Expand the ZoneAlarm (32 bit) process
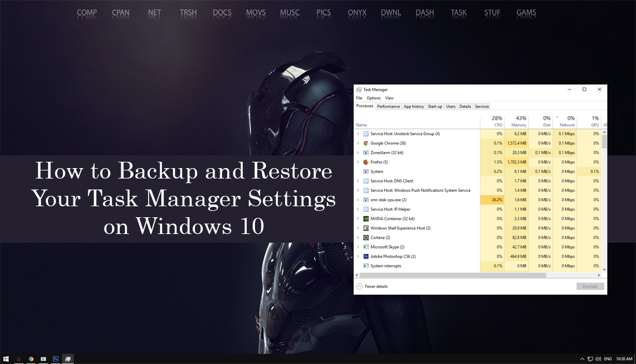Screen dimensions: 636x364 [358, 153]
